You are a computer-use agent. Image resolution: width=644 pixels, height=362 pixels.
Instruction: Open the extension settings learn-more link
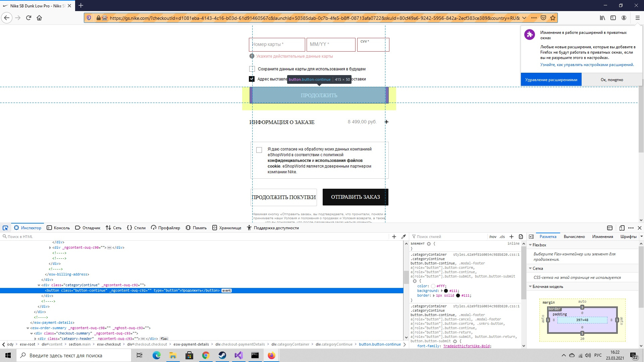click(x=587, y=65)
